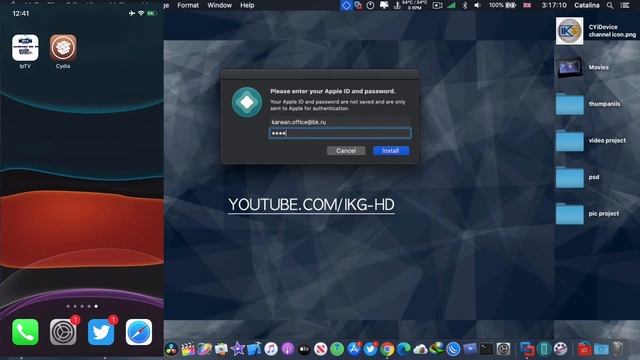The image size is (640, 360).
Task: Open Music app from the Dock
Action: point(271,349)
